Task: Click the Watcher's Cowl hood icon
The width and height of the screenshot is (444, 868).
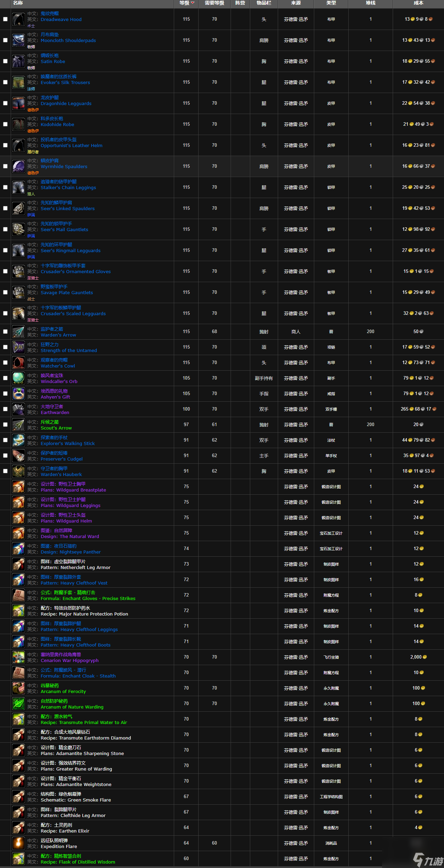Action: [x=19, y=363]
